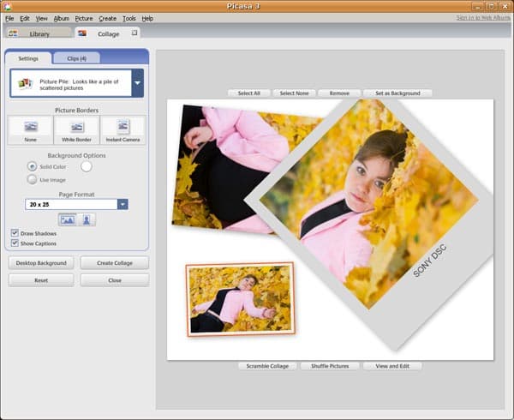
Task: Switch to the Settings tab
Action: coord(28,58)
